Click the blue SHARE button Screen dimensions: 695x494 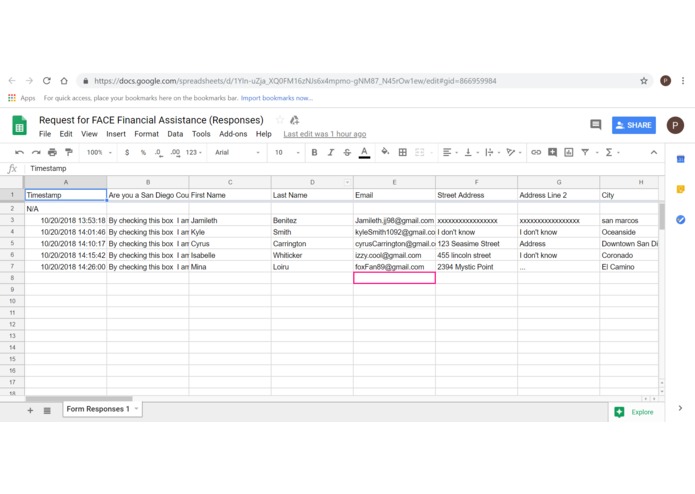[634, 125]
